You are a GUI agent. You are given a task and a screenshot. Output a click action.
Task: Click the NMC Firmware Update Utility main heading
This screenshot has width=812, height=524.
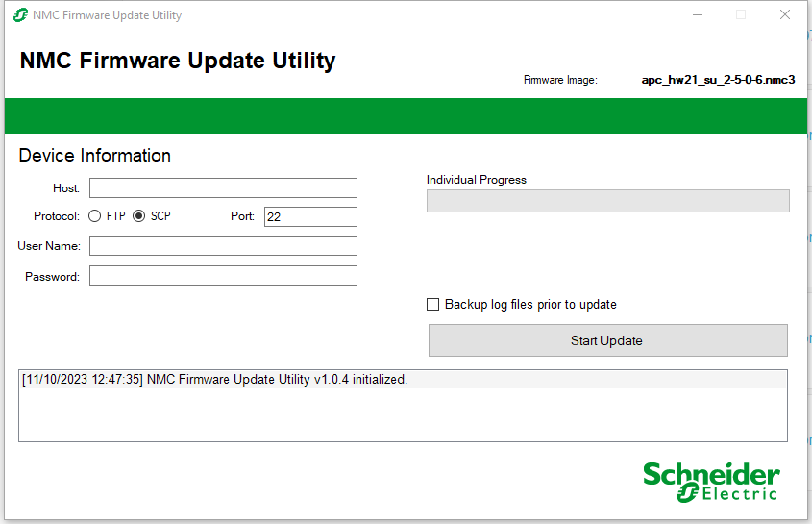(x=178, y=61)
